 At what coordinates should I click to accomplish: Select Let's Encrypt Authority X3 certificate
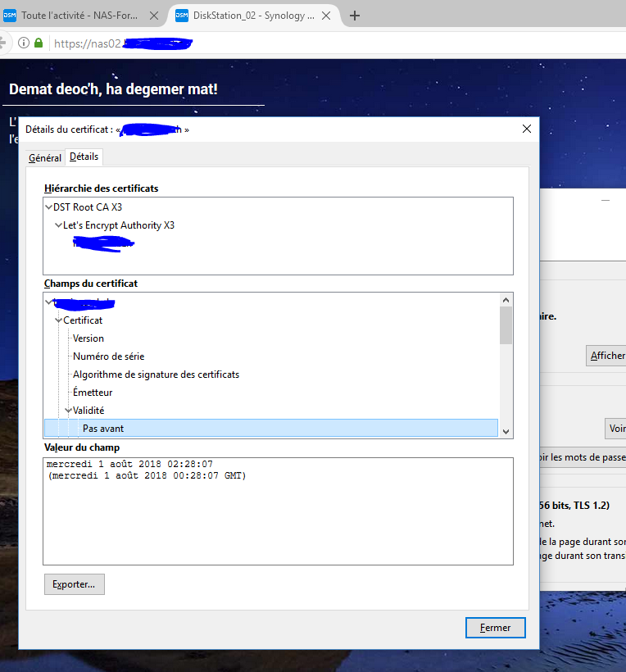pos(119,225)
